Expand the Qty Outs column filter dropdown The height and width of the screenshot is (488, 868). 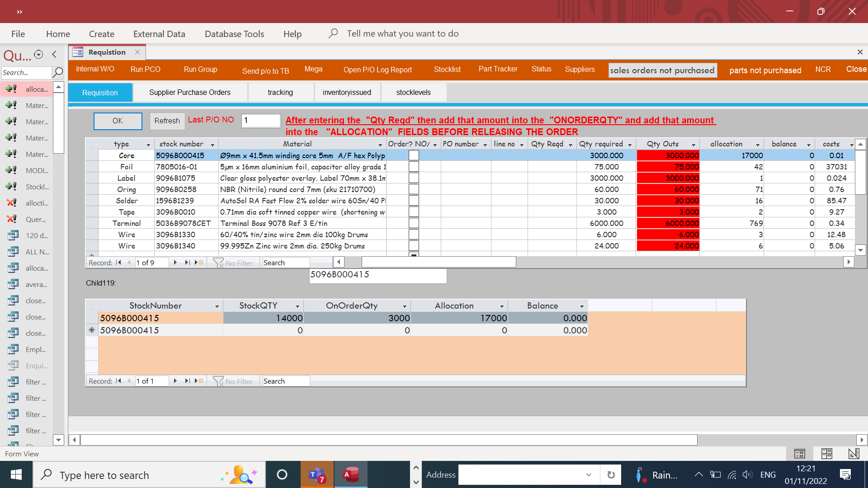pyautogui.click(x=693, y=145)
